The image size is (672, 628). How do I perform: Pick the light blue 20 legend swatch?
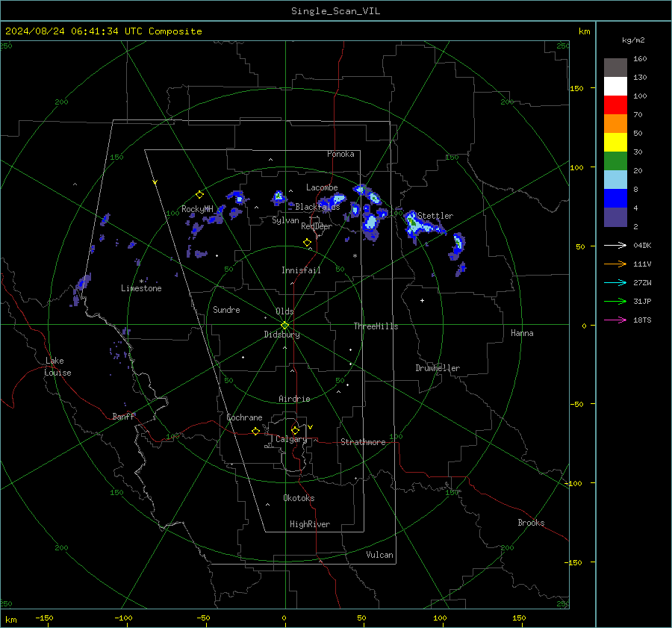pyautogui.click(x=615, y=180)
